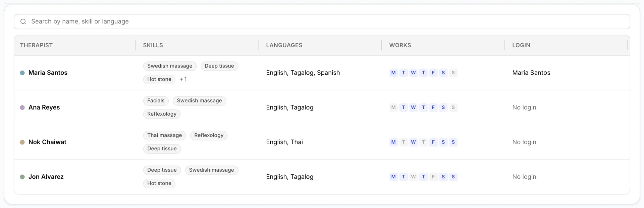This screenshot has width=644, height=208.
Task: Click Ana Reyes's English, Tagalog cell
Action: point(290,108)
